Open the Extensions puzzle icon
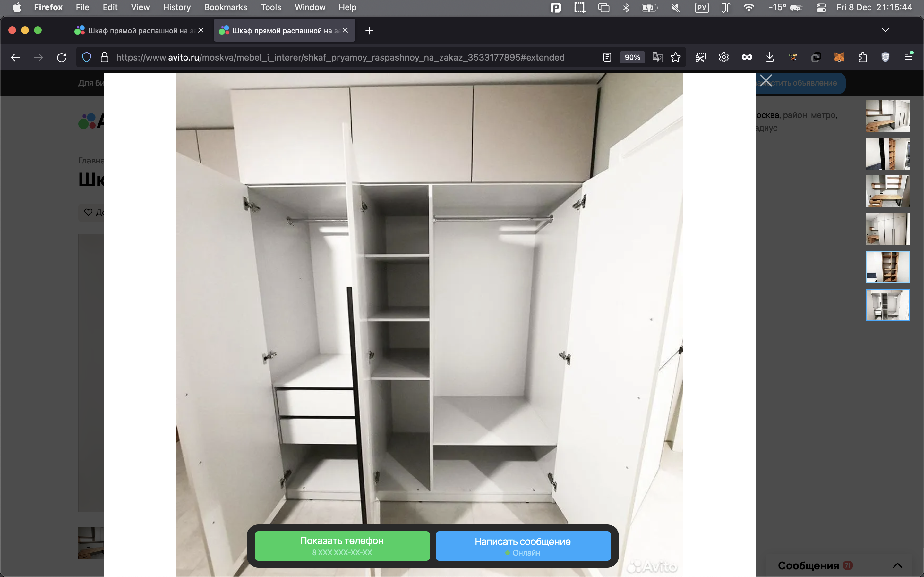Viewport: 924px width, 577px height. click(862, 58)
